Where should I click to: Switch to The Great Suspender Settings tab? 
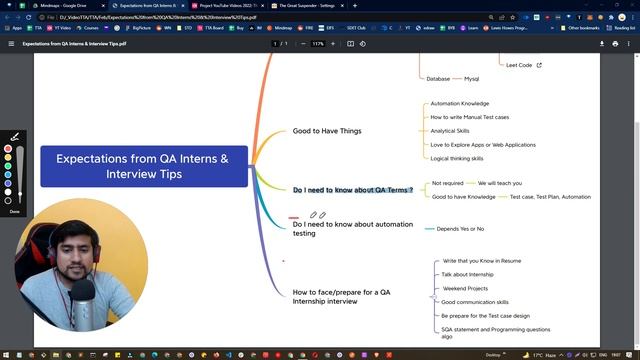tap(307, 6)
